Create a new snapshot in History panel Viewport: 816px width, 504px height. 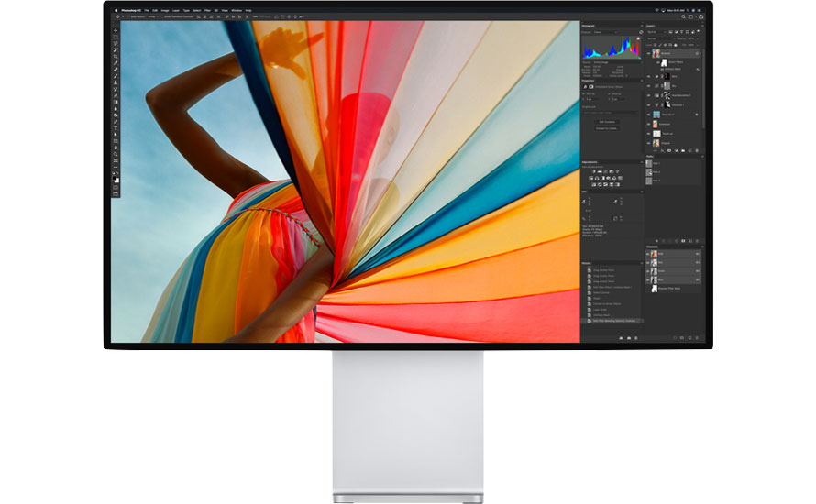[629, 338]
